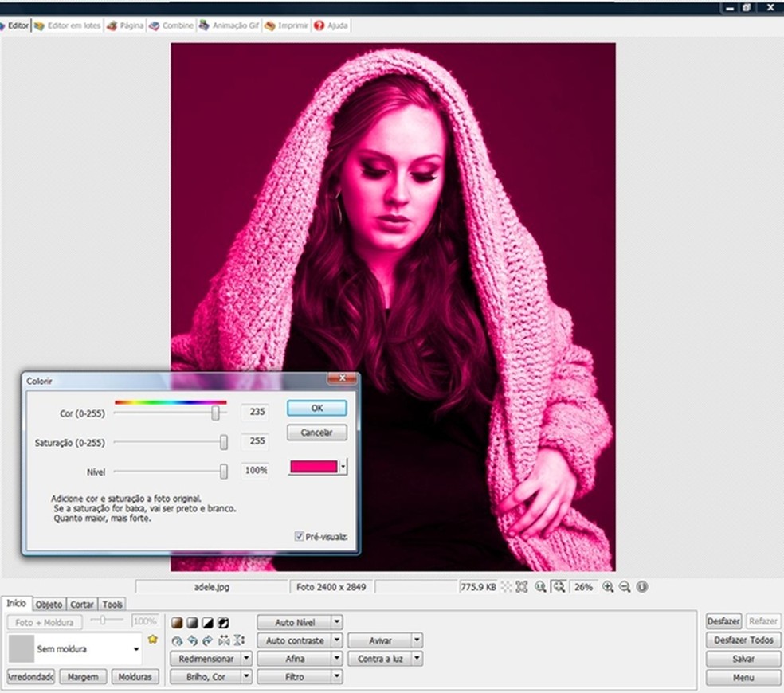
Task: Click Cancelar in the Colorir dialog
Action: pos(316,433)
